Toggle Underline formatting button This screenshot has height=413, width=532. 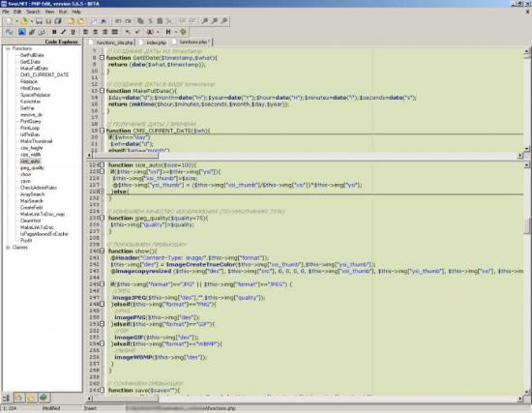click(x=73, y=32)
